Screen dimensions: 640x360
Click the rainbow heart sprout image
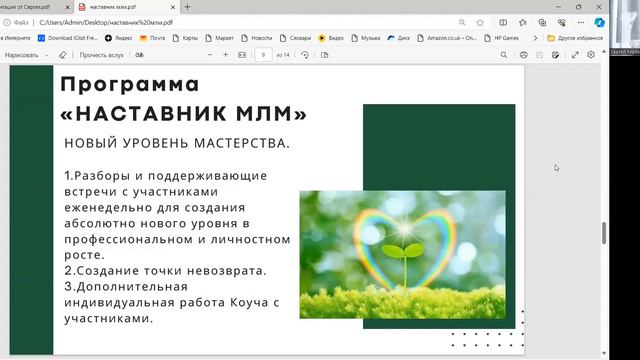(402, 254)
